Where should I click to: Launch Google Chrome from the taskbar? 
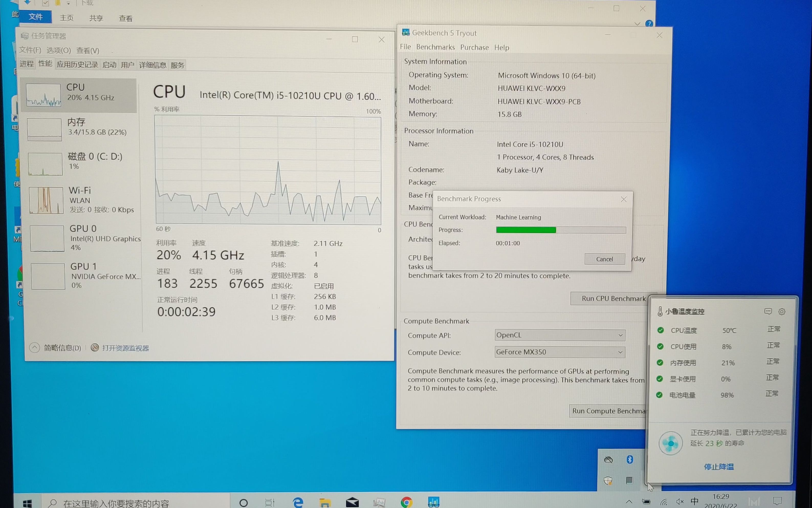click(x=406, y=502)
